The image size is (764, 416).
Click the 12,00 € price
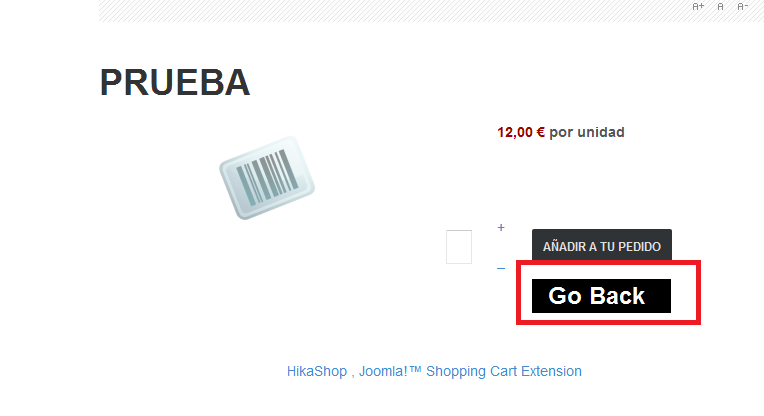(520, 132)
